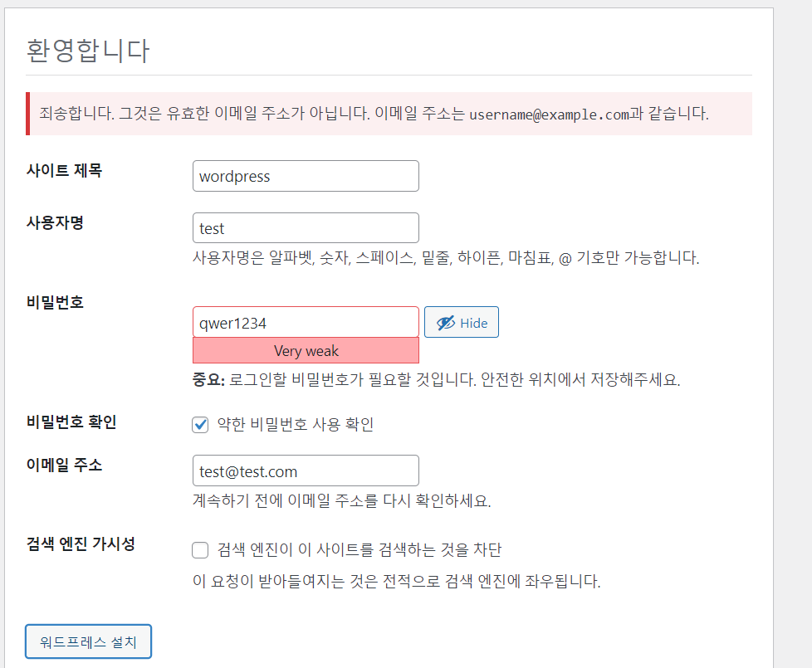Click the username allowed characters hint text
Viewport: 812px width, 668px height.
click(x=446, y=258)
